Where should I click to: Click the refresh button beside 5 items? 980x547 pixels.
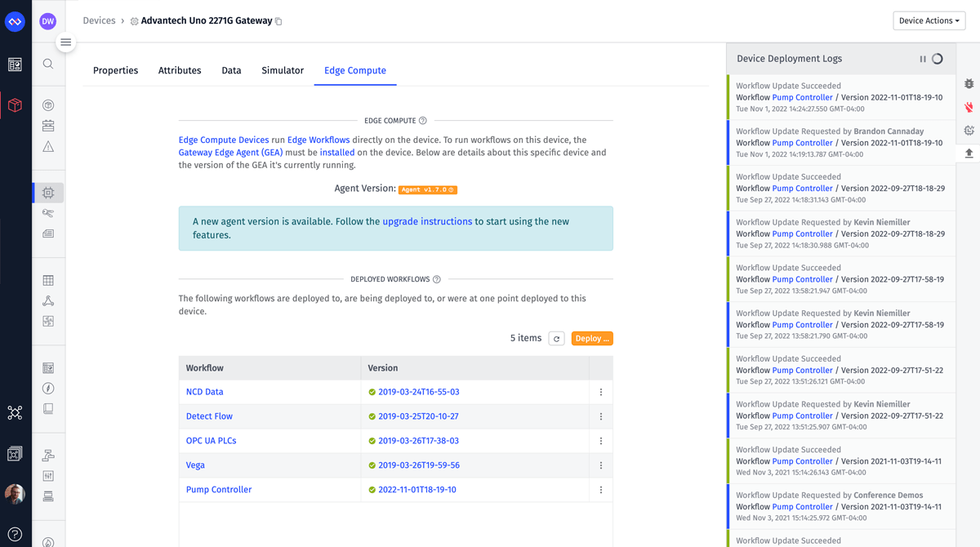tap(556, 339)
